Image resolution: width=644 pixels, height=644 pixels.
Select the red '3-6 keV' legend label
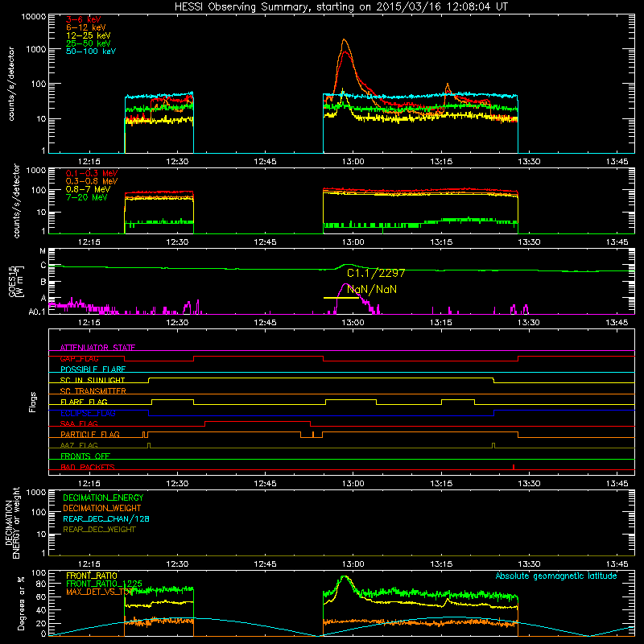[x=83, y=19]
